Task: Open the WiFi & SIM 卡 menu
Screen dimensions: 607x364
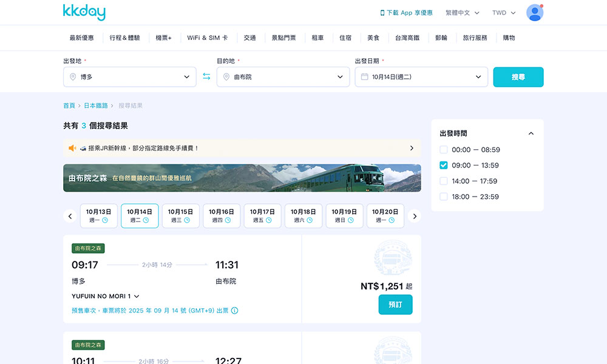Action: (208, 38)
